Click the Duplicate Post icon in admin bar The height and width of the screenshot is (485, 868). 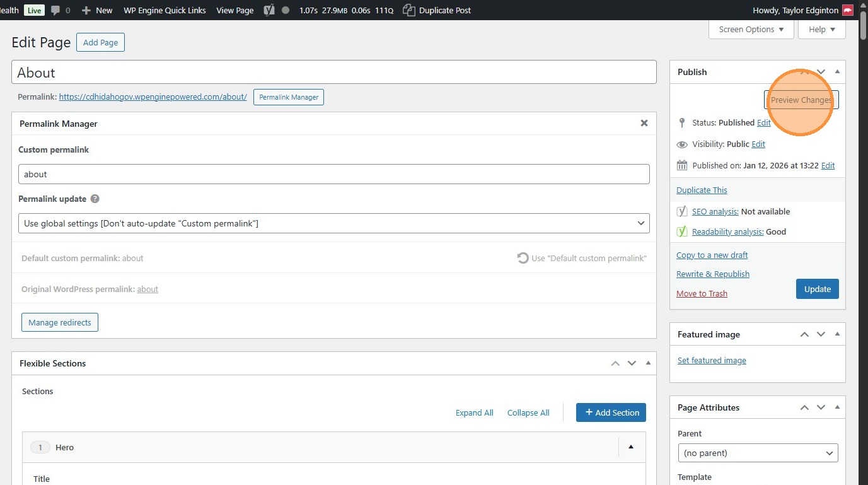[x=408, y=10]
